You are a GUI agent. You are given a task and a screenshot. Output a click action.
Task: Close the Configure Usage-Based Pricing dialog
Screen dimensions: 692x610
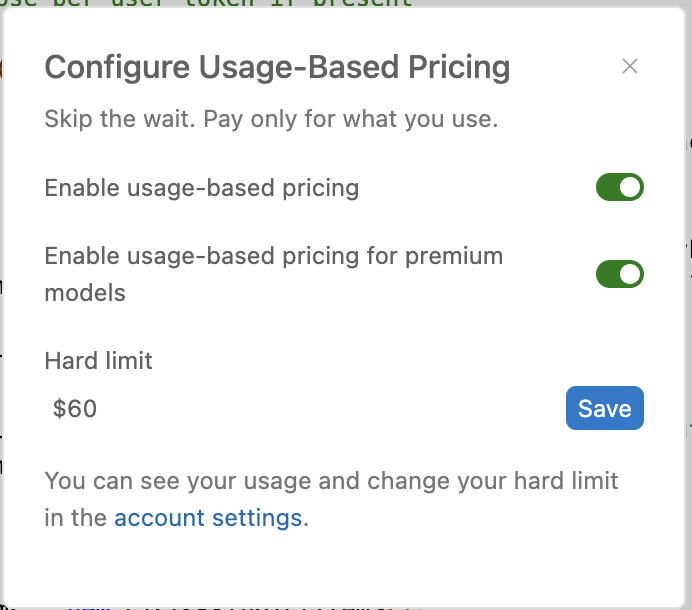[x=629, y=67]
